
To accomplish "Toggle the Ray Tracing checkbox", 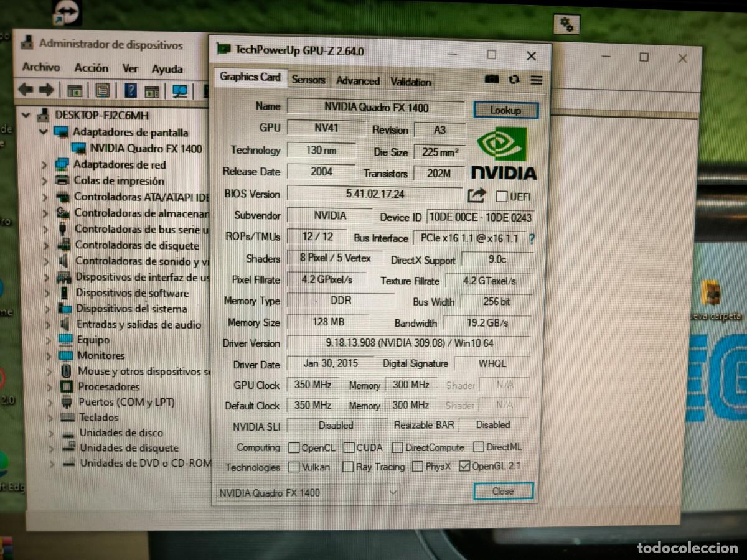I will [x=348, y=467].
